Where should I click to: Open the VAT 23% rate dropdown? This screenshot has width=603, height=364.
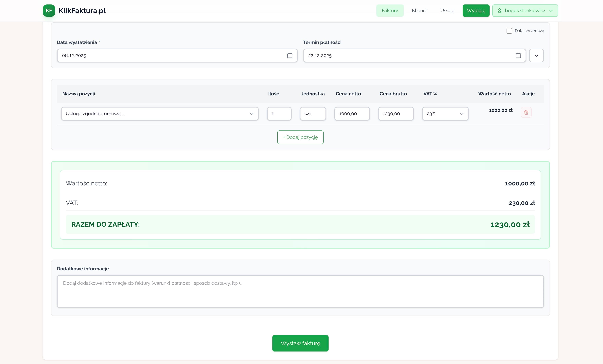click(445, 114)
